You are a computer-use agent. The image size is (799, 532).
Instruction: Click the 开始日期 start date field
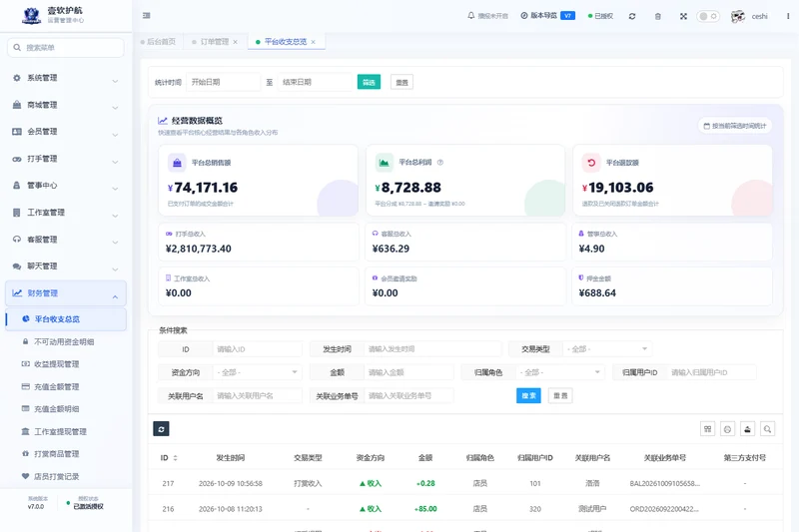coord(223,82)
